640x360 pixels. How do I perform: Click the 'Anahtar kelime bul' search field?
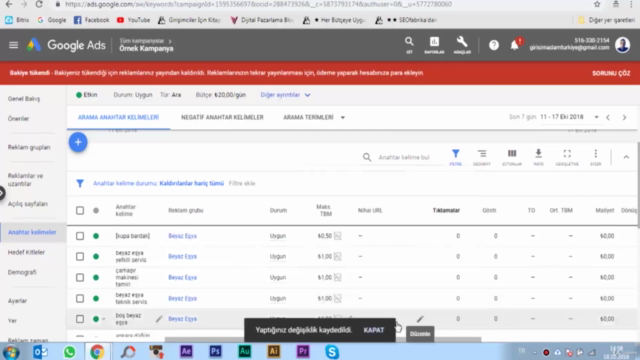click(x=404, y=157)
